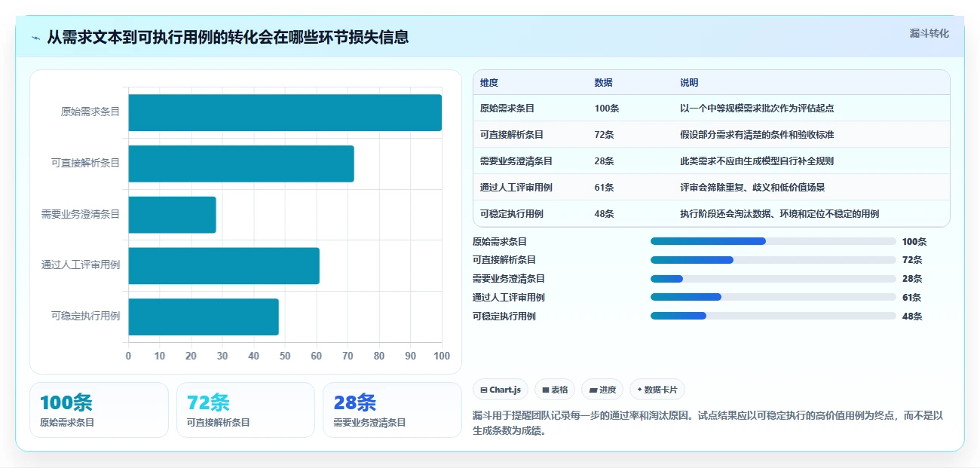The height and width of the screenshot is (468, 980).
Task: Click the progress bar for 原始需求条目
Action: 773,241
